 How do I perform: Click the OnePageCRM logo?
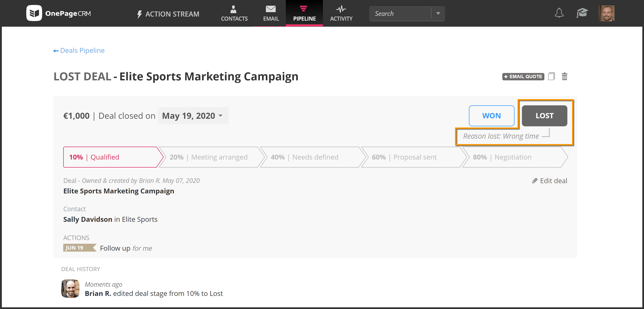coord(59,13)
